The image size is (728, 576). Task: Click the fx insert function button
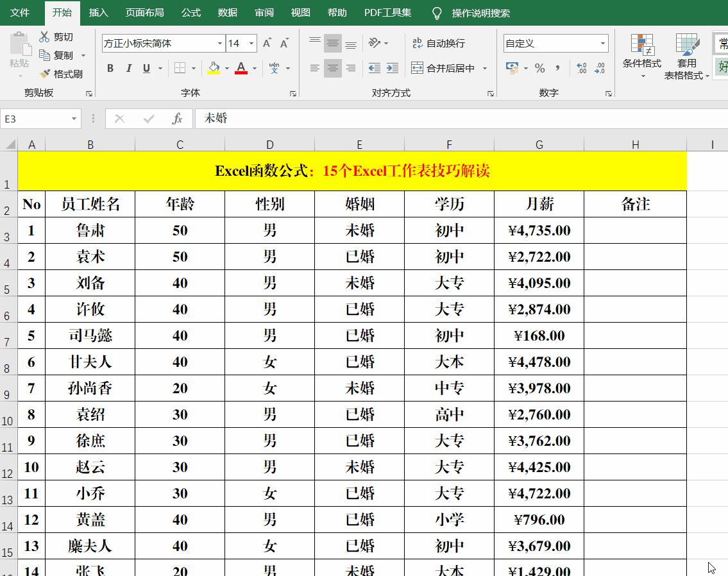coord(178,118)
